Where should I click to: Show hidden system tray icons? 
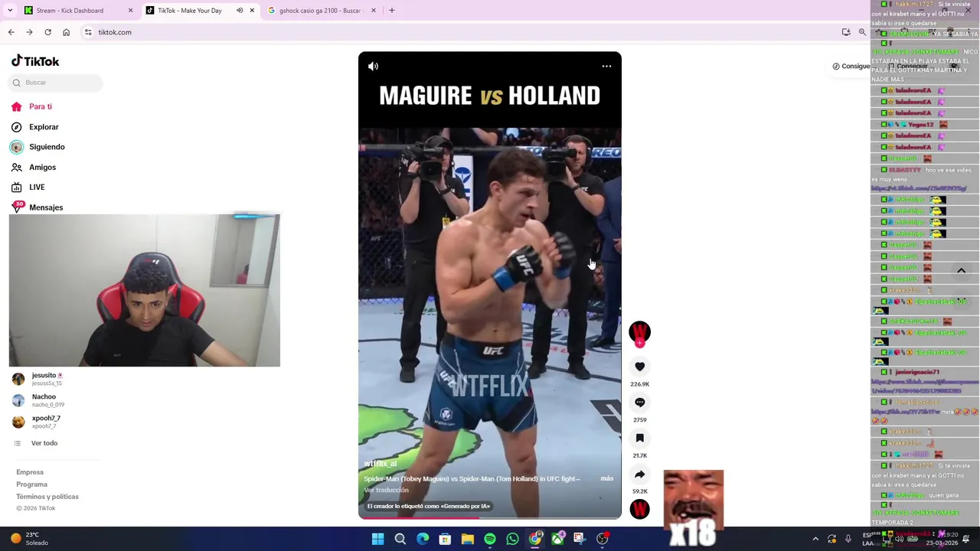[x=815, y=540]
